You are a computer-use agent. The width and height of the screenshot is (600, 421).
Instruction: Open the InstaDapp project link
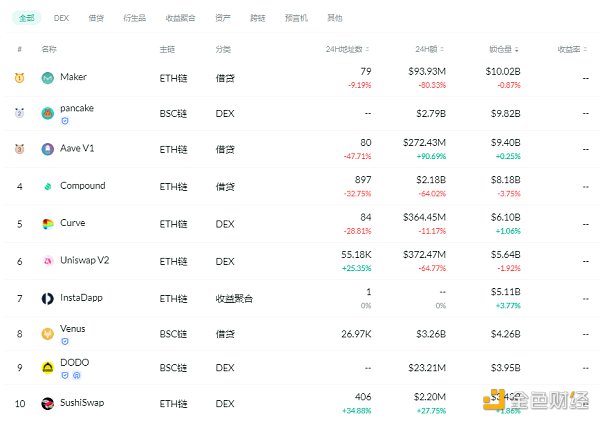coord(82,298)
